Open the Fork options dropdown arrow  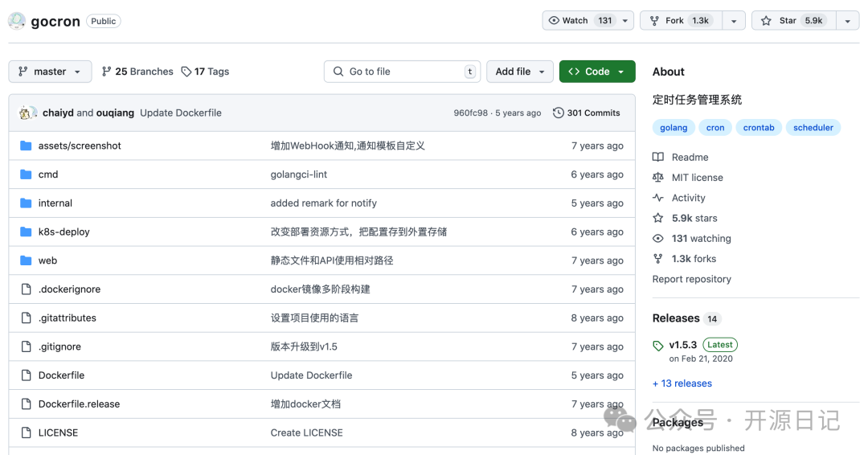734,20
